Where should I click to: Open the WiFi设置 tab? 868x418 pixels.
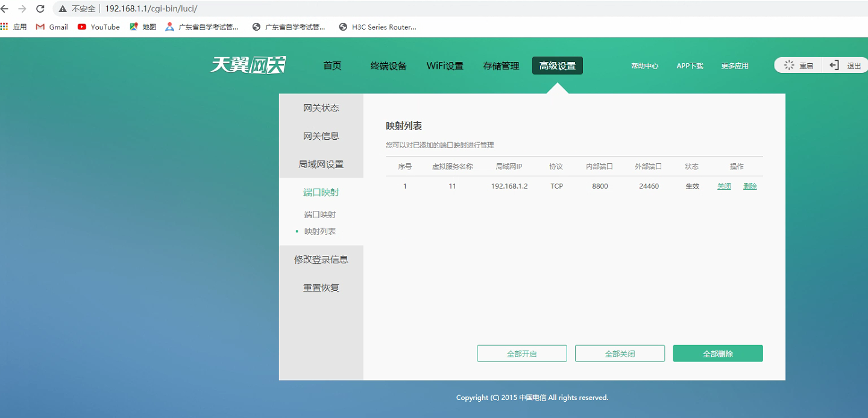coord(445,66)
